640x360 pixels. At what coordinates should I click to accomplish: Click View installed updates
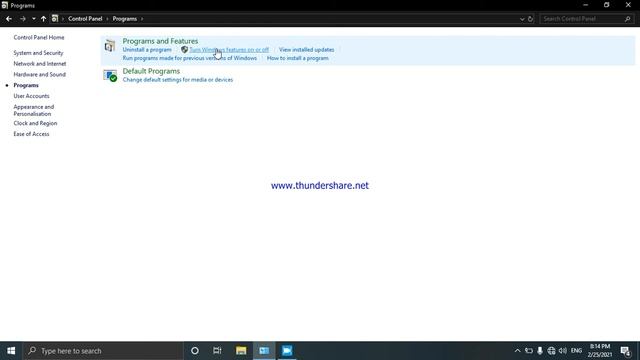tap(307, 49)
